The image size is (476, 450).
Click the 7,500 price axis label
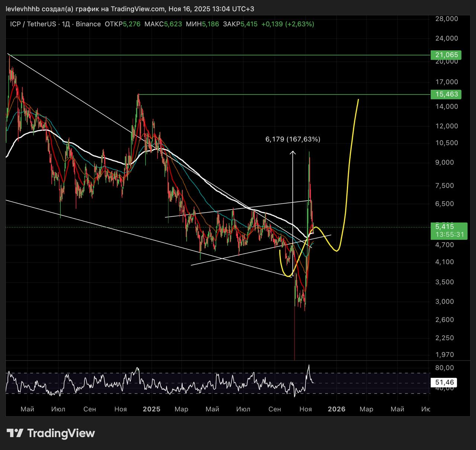tap(444, 186)
